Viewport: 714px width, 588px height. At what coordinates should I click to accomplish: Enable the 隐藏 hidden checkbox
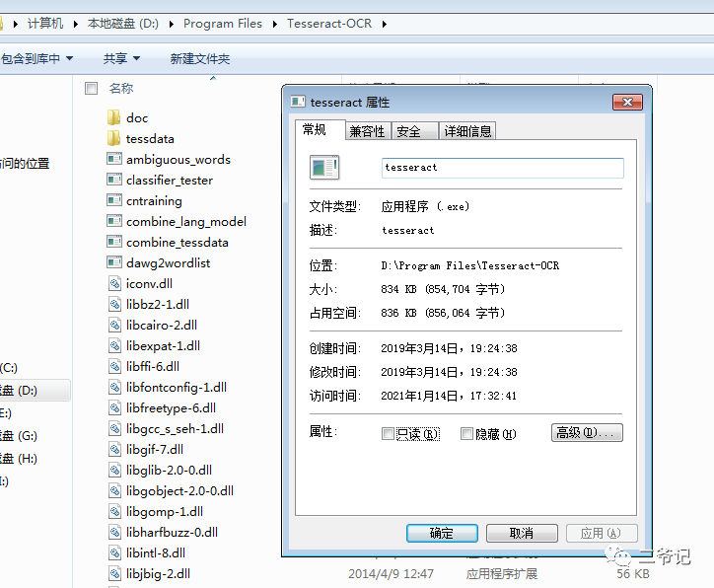coord(466,433)
